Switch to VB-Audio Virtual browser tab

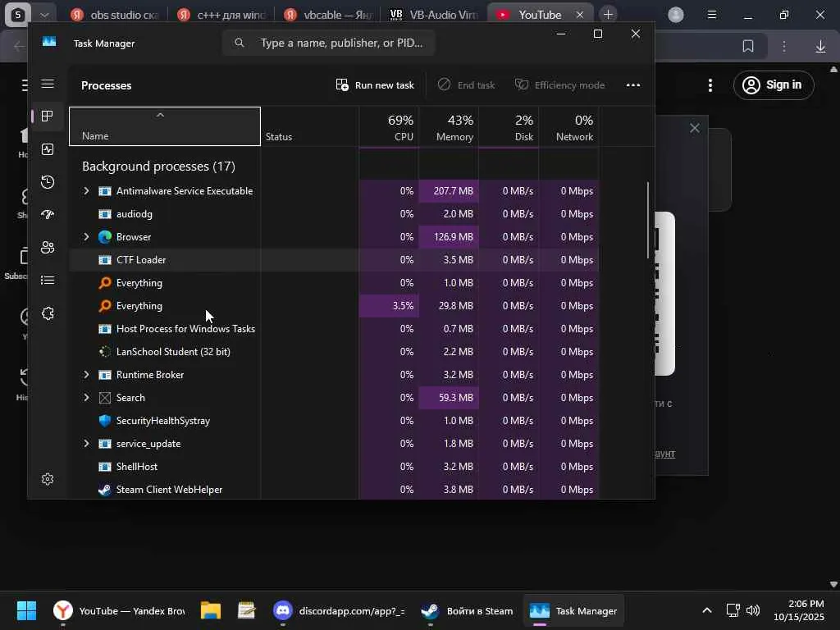coord(434,15)
